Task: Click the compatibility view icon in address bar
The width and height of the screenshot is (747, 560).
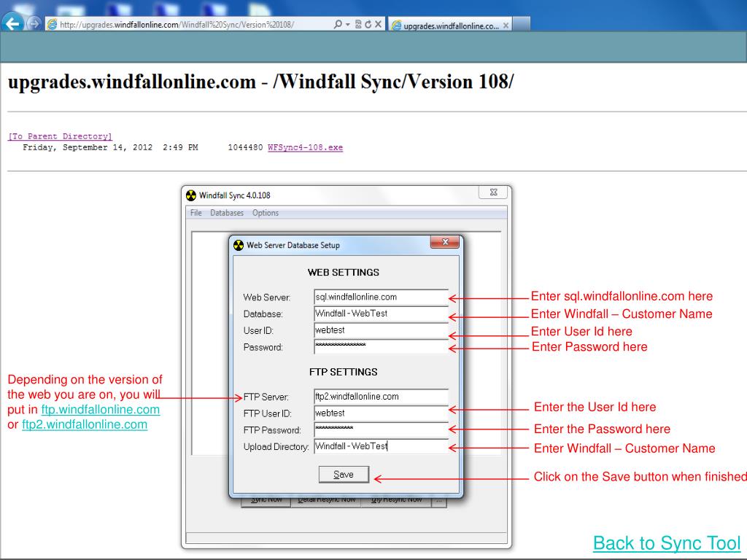Action: click(358, 24)
